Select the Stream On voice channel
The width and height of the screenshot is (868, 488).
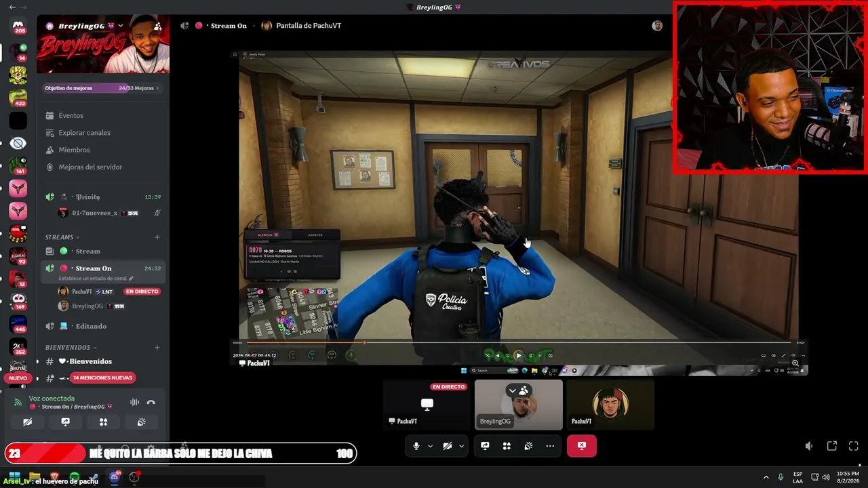click(x=103, y=268)
